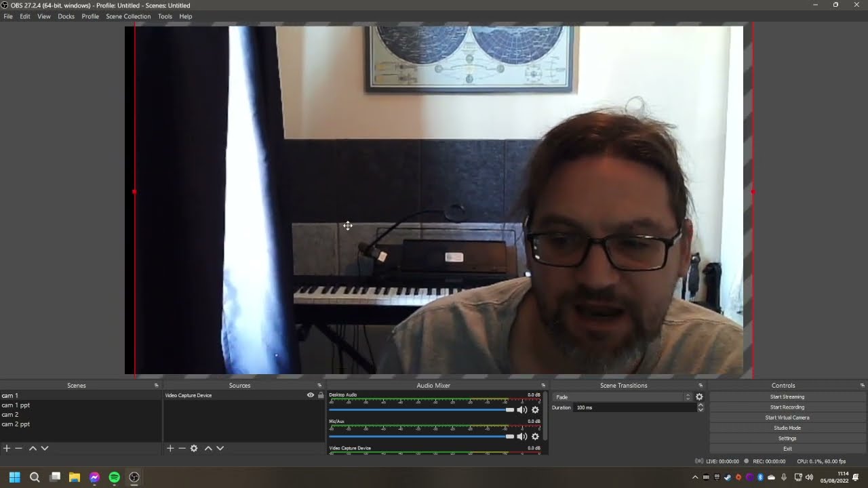The width and height of the screenshot is (868, 488).
Task: Remove the selected scene with the minus icon
Action: tap(19, 448)
